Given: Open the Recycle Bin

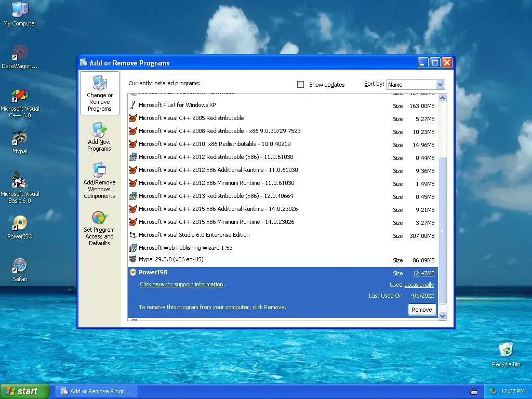Looking at the screenshot, I should click(506, 354).
